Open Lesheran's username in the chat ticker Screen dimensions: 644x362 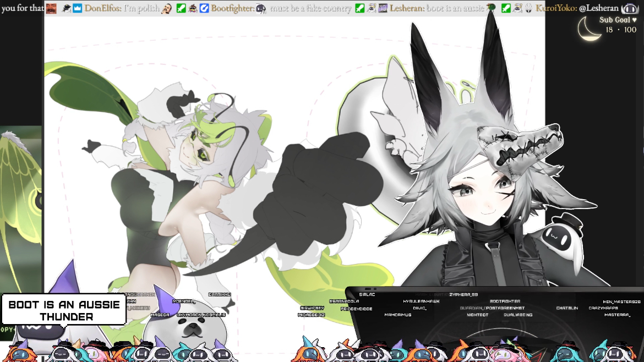coord(406,8)
